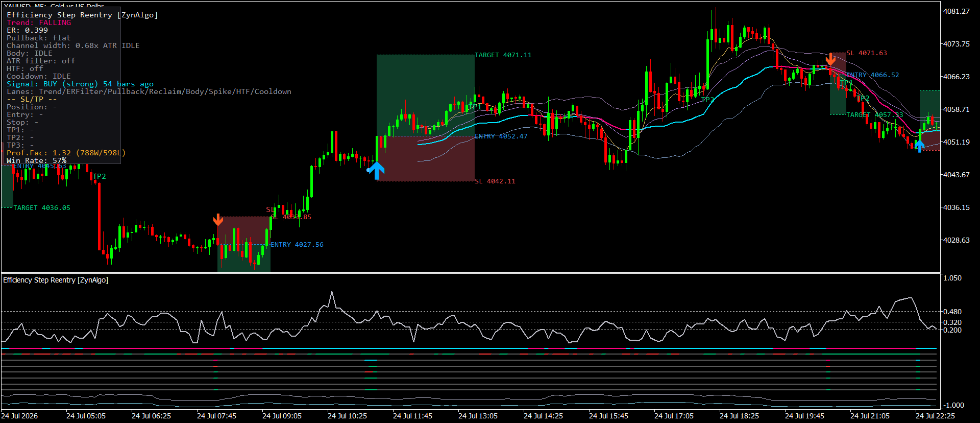
Task: Select the 4051.19 price axis label
Action: 957,142
